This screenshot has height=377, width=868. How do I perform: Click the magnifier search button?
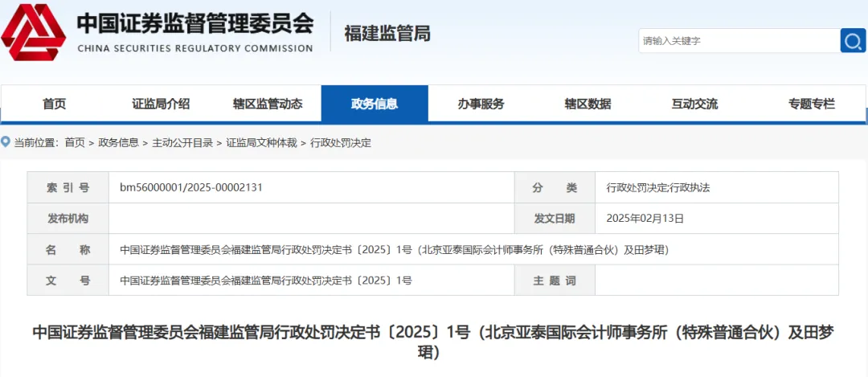(x=853, y=40)
